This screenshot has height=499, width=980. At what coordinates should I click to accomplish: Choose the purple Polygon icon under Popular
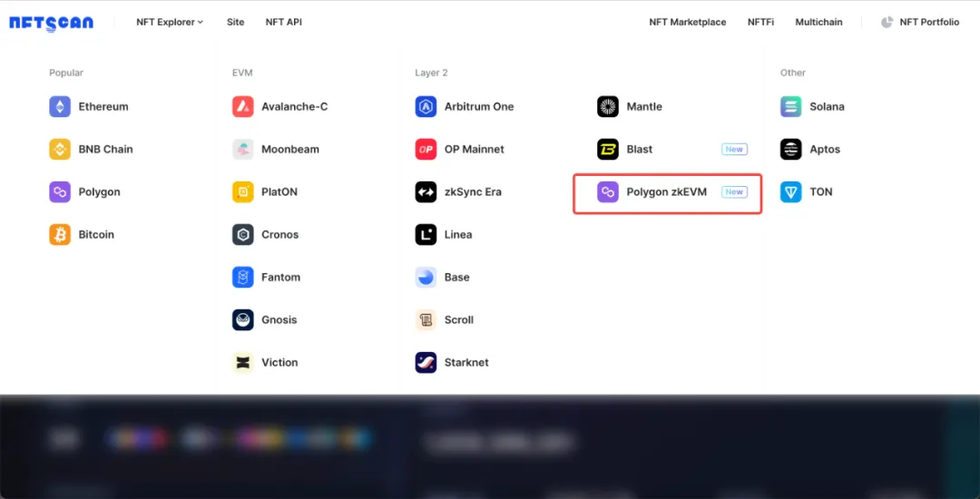point(60,191)
